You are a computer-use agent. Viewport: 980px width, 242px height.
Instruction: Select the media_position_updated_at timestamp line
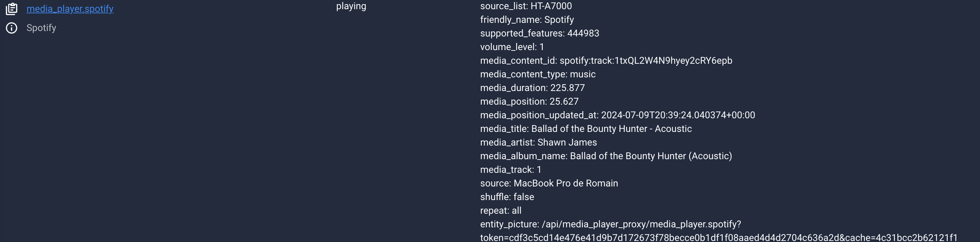click(618, 115)
